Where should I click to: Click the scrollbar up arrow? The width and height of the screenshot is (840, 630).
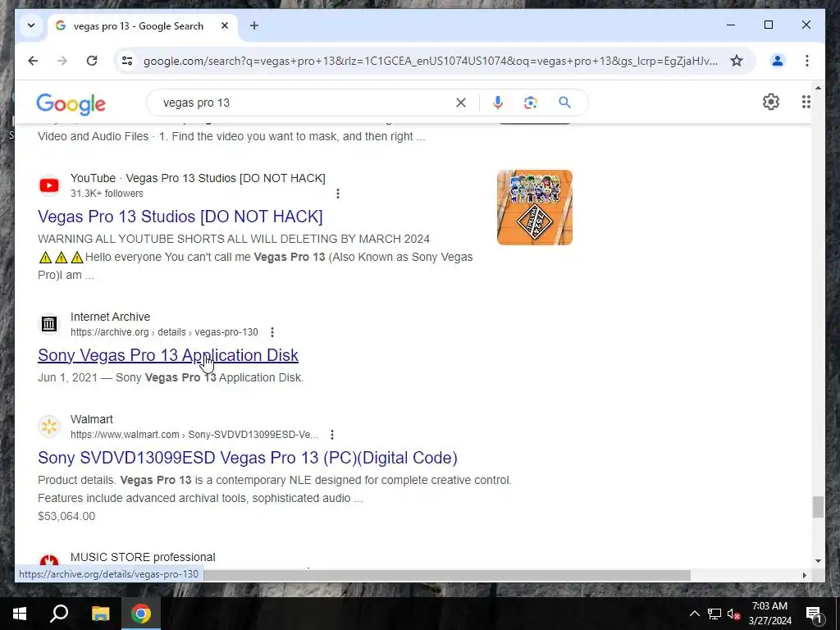pyautogui.click(x=818, y=87)
